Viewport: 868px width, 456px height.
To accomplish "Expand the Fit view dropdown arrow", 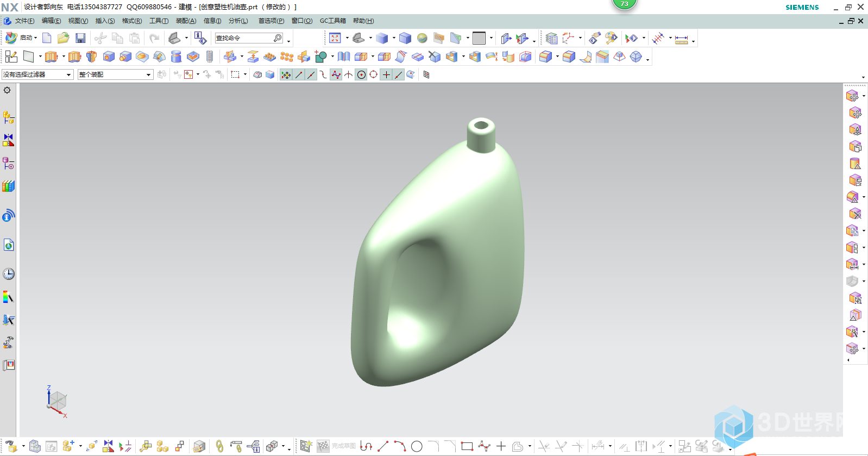I will click(x=347, y=38).
